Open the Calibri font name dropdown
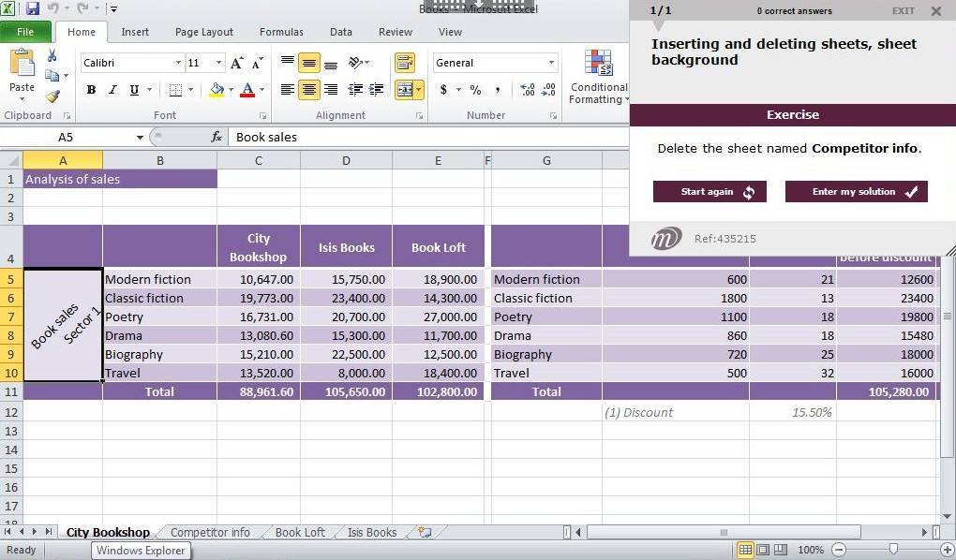The width and height of the screenshot is (956, 560). [178, 63]
